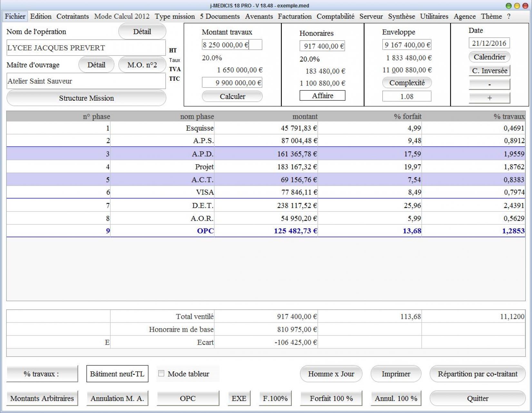
Task: Click the Quitter button
Action: pyautogui.click(x=478, y=398)
